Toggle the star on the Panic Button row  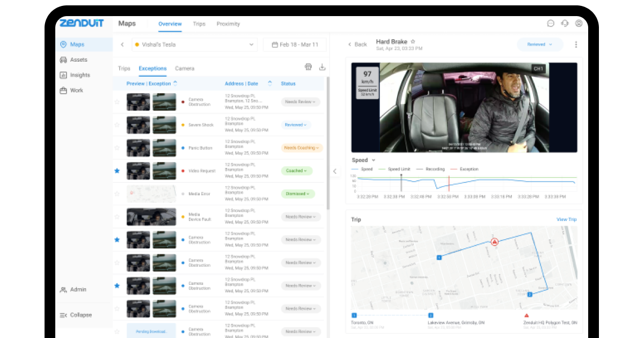(117, 148)
